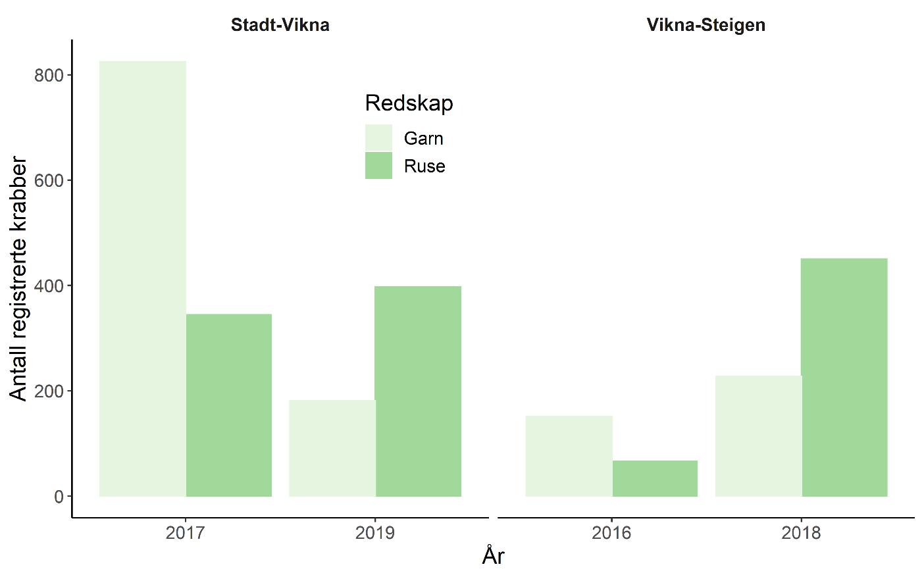Click the 2018 Ruse bar in Vikna-Steigen
The width and height of the screenshot is (924, 577).
tap(844, 377)
